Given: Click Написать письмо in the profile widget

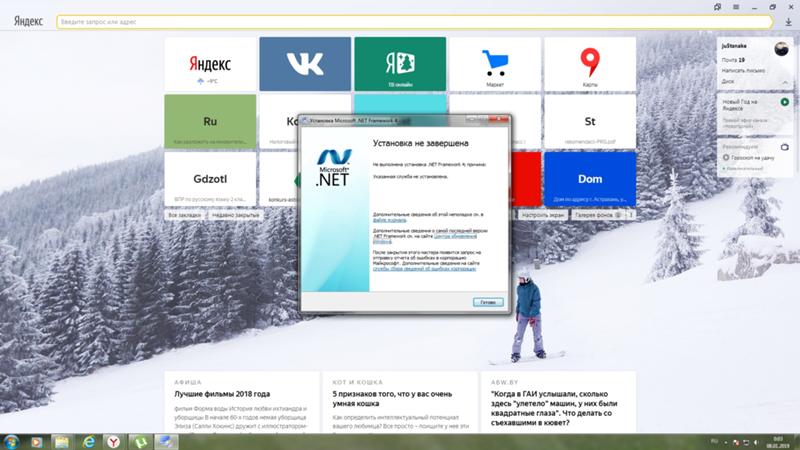Looking at the screenshot, I should click(743, 70).
